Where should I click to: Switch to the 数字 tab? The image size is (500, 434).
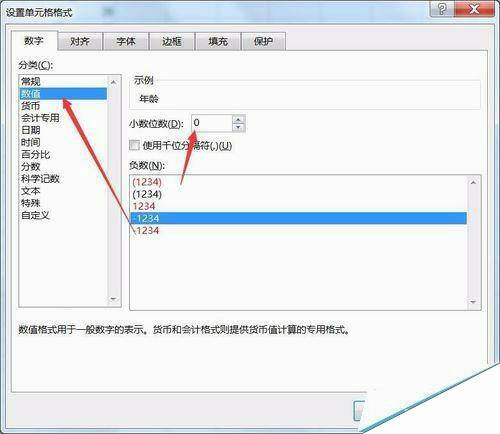click(x=34, y=41)
